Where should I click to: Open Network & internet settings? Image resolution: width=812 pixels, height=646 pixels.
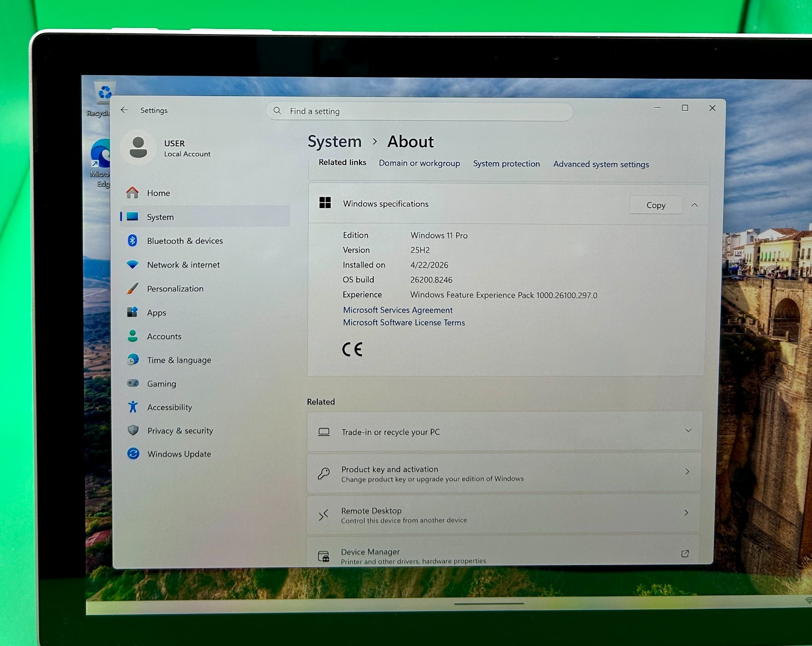205,265
